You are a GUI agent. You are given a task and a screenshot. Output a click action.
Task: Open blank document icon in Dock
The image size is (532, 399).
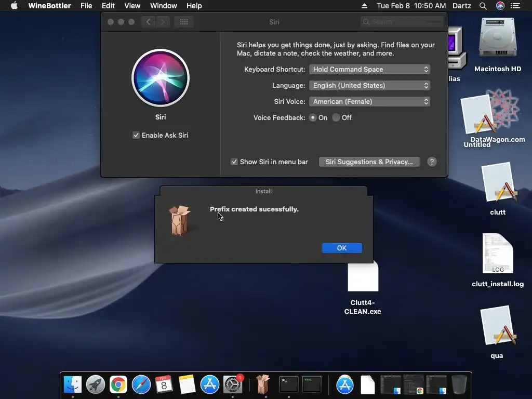tap(367, 384)
